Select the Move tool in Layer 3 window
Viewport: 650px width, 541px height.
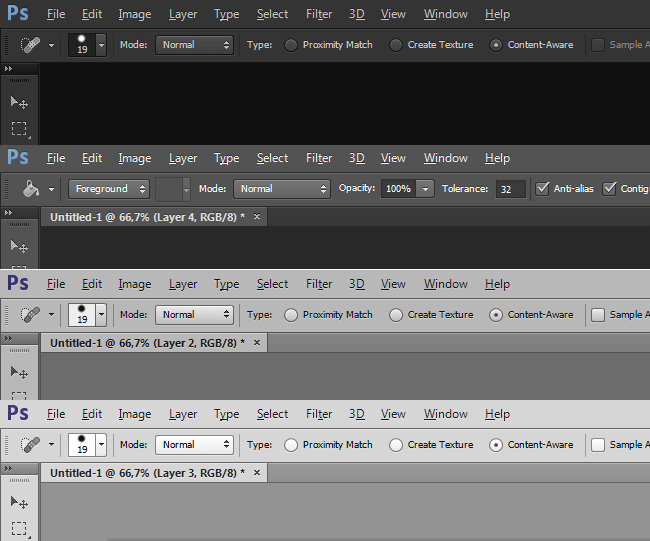pos(19,502)
